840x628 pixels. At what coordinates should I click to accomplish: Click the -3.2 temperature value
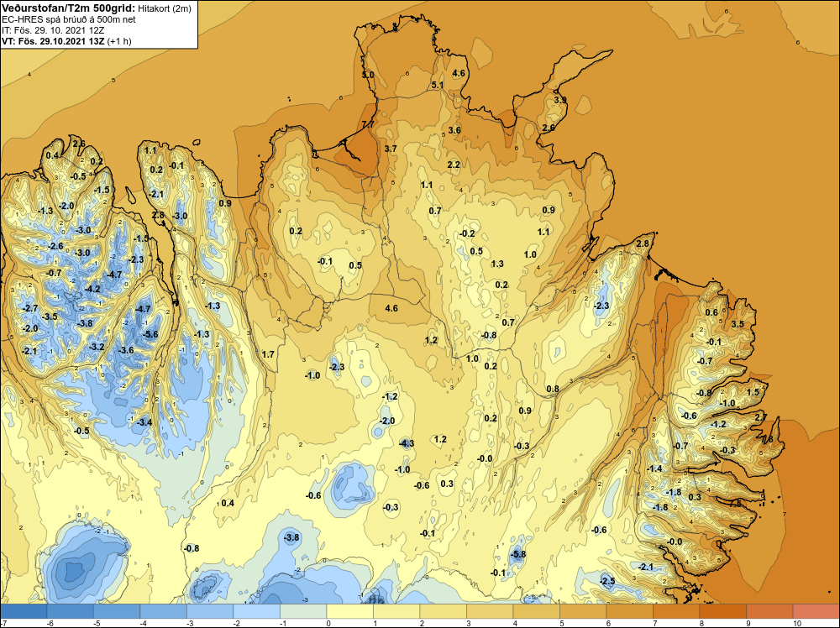97,347
